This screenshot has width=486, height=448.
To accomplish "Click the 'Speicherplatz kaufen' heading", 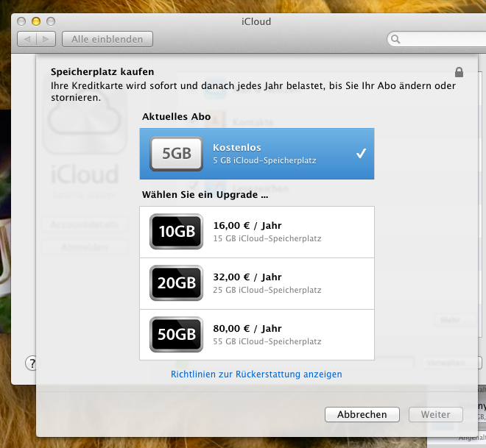I will pos(102,71).
